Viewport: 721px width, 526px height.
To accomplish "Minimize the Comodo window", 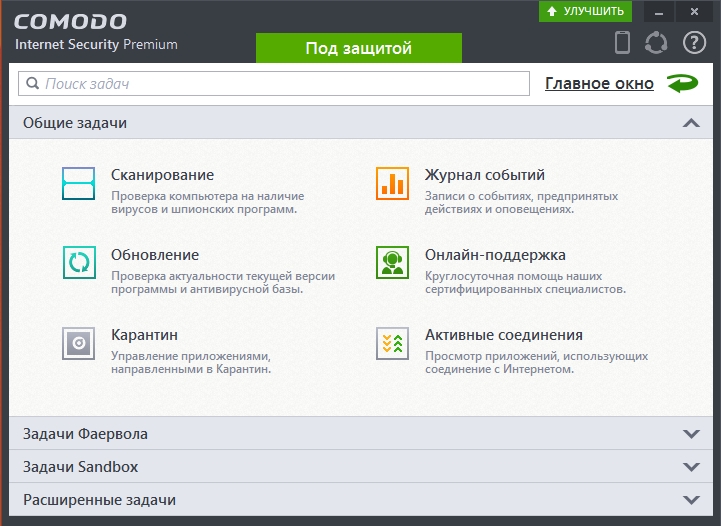I will click(659, 11).
